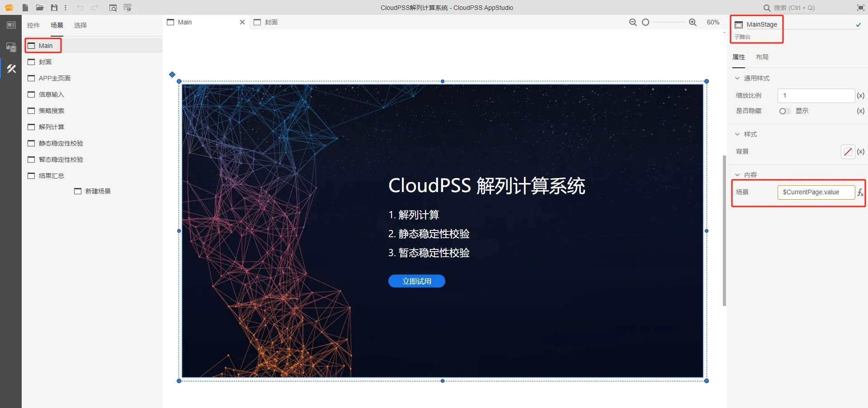The width and height of the screenshot is (868, 408).
Task: Switch to the 选择 tab
Action: pyautogui.click(x=80, y=25)
